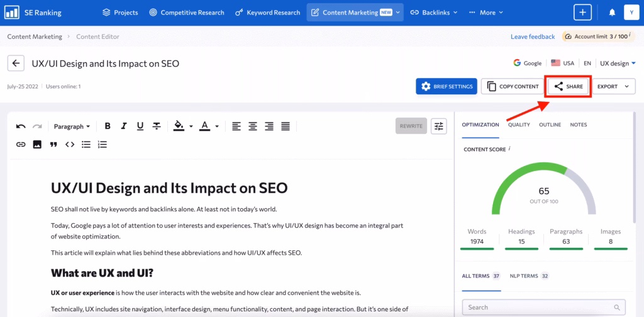Open the text highlight color picker

point(182,126)
